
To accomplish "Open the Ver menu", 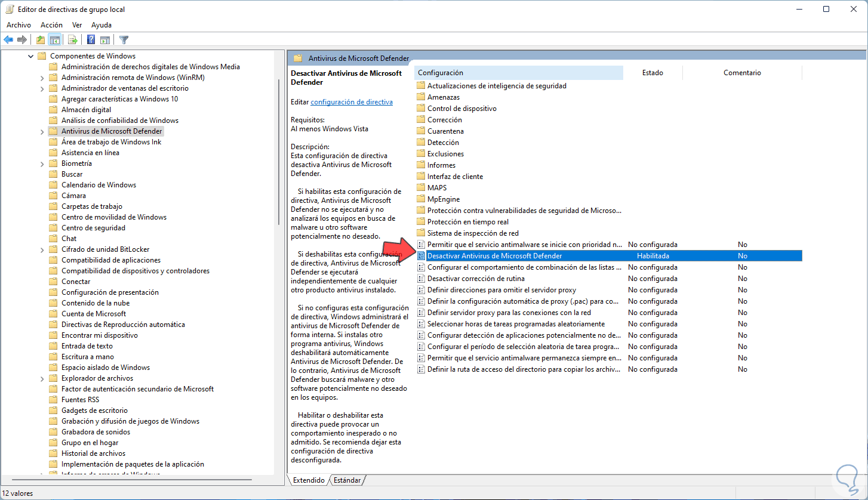I will tap(77, 25).
